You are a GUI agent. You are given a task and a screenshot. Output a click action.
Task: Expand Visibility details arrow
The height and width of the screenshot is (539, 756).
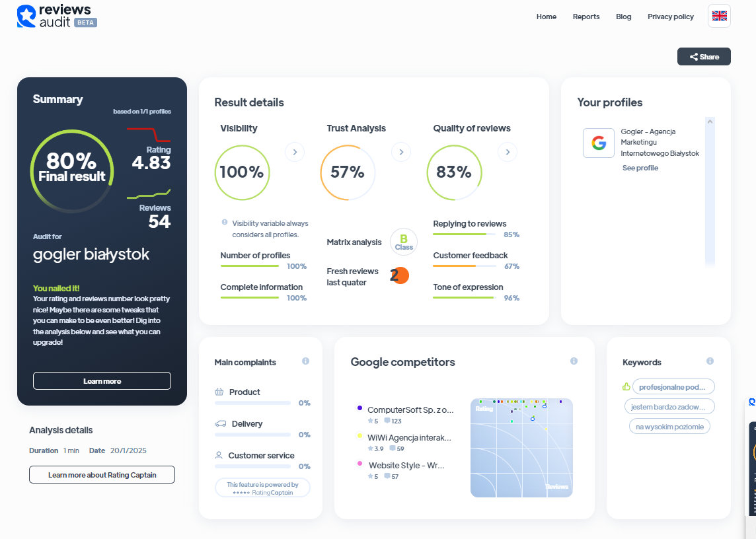(x=295, y=153)
